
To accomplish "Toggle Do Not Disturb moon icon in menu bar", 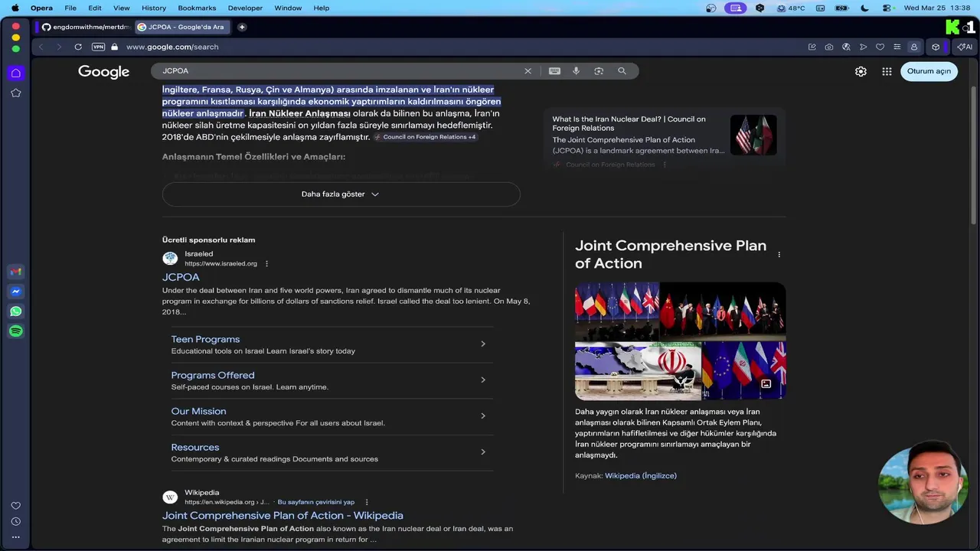I will coord(864,8).
